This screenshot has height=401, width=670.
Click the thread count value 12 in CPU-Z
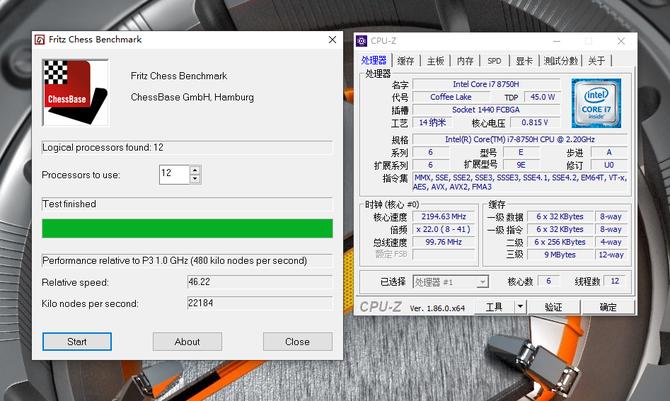[615, 281]
